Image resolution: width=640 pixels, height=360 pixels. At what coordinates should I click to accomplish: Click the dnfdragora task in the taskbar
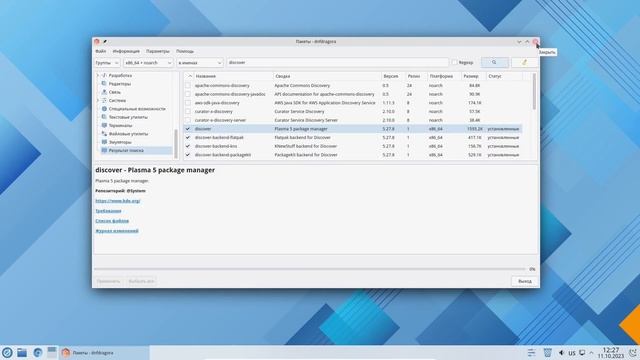pos(104,353)
